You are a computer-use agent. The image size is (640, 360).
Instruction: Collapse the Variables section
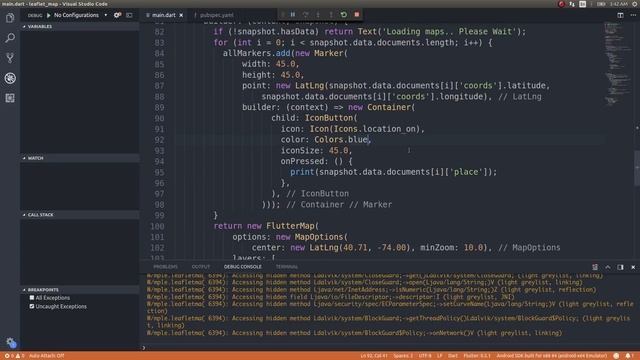click(x=80, y=27)
